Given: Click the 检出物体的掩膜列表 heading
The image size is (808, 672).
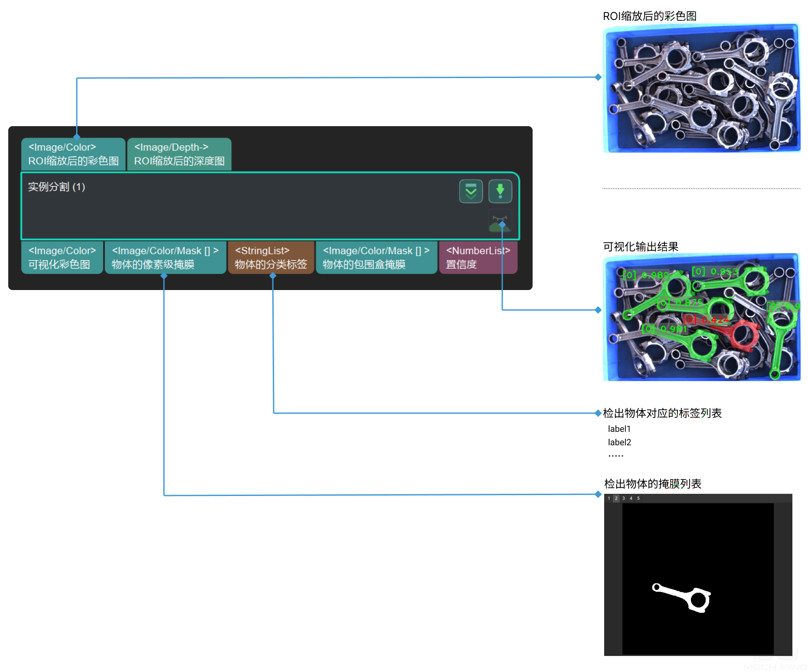Looking at the screenshot, I should click(653, 484).
